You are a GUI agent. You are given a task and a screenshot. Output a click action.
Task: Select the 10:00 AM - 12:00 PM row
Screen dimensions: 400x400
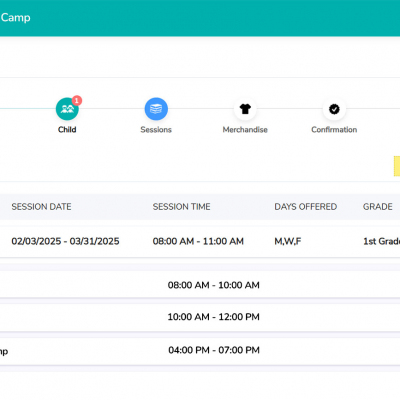point(200,317)
